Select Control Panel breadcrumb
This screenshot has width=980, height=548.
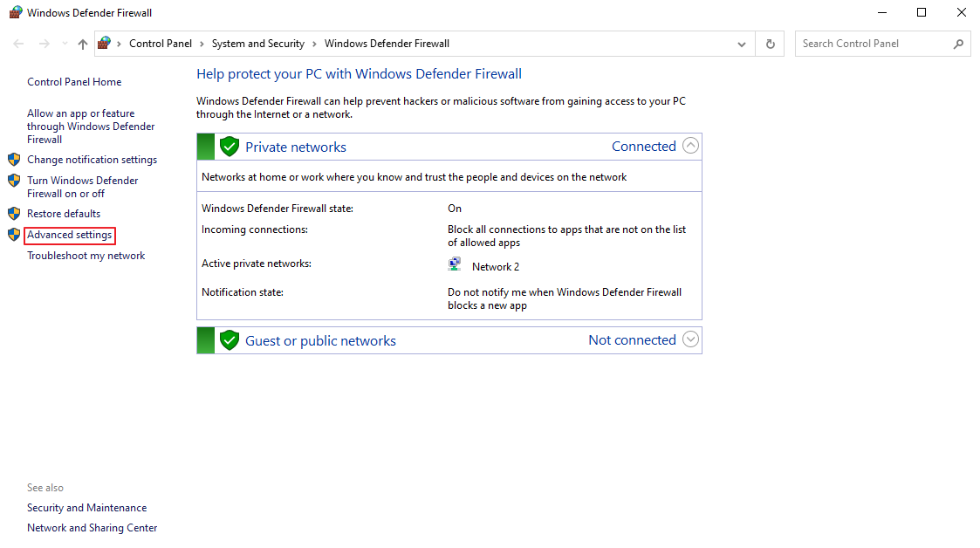(161, 44)
